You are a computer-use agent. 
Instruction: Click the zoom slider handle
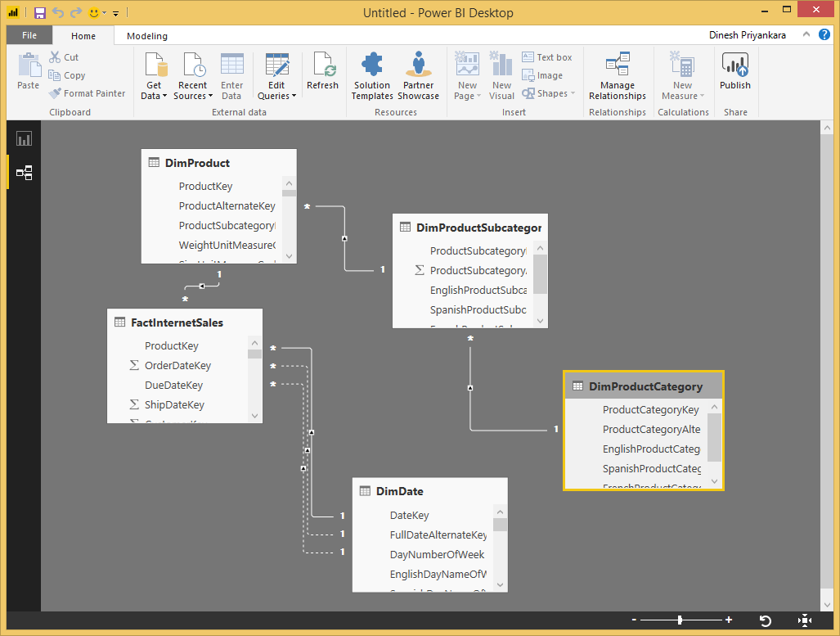click(680, 620)
